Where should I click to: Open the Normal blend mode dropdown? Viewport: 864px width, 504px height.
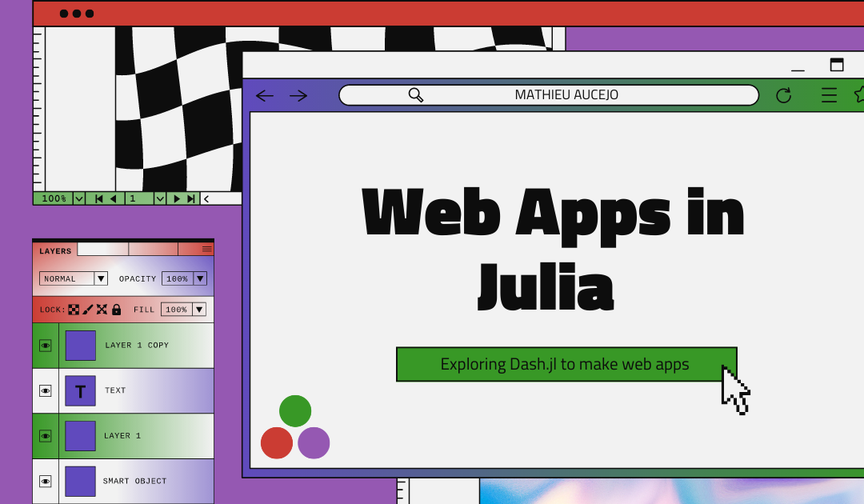click(x=101, y=278)
